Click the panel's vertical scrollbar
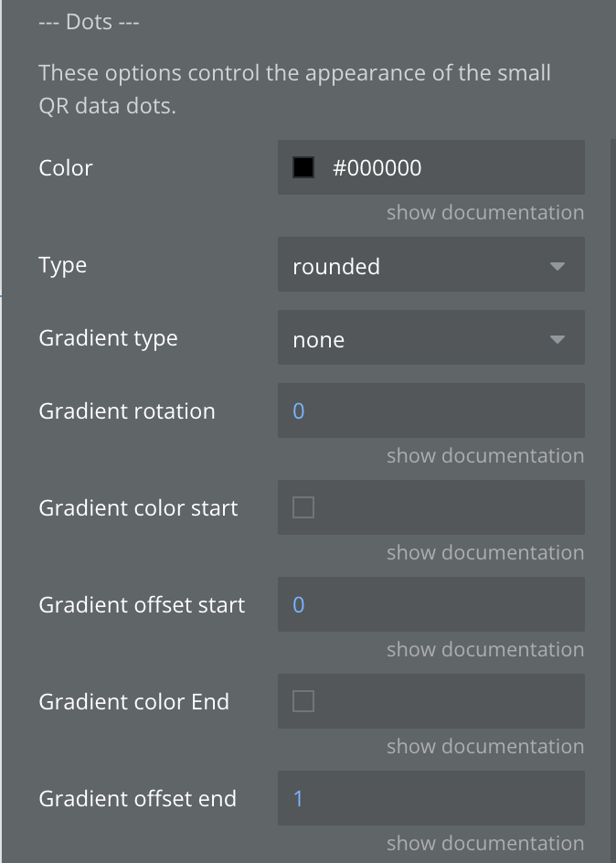616x863 pixels. tap(611, 457)
